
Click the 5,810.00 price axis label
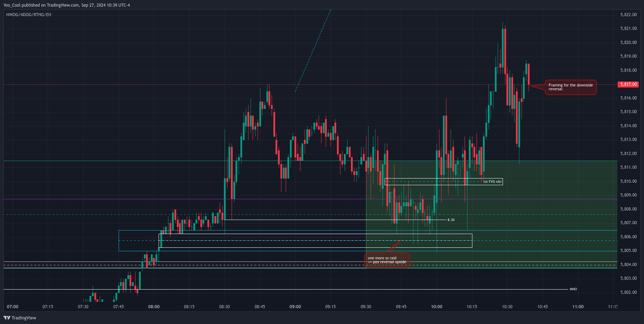(x=629, y=181)
